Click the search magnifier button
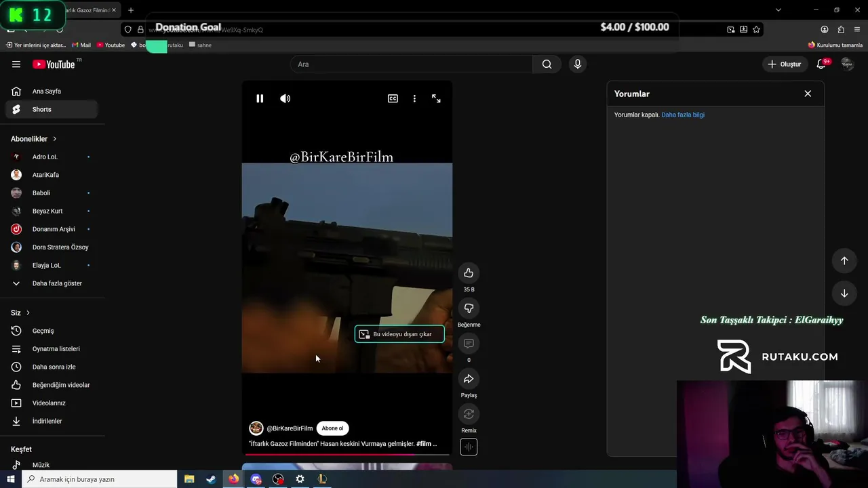The height and width of the screenshot is (488, 868). 547,64
